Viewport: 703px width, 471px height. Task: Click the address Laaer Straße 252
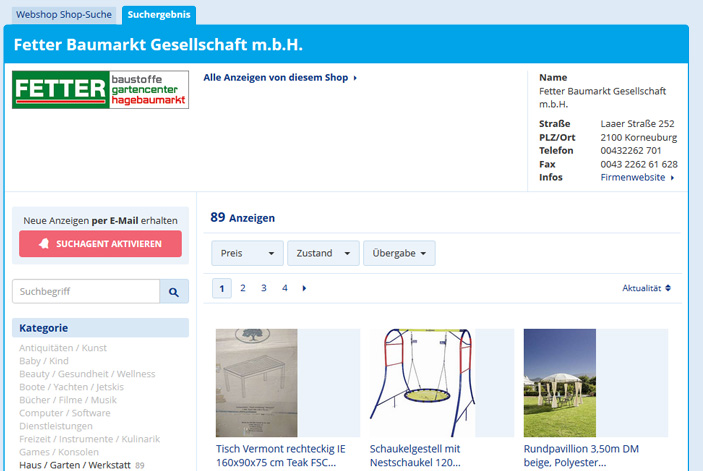pos(637,124)
